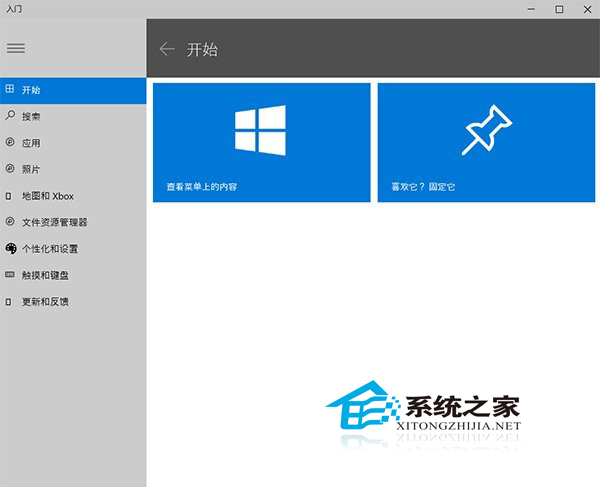Select 触摸和键盘 in the sidebar

[x=73, y=275]
